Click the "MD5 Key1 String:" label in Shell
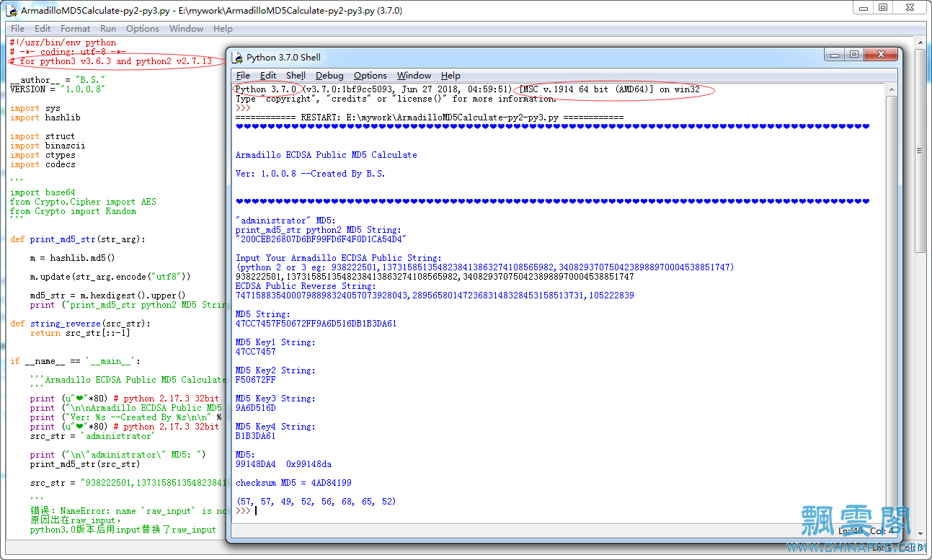The height and width of the screenshot is (560, 932). [275, 342]
